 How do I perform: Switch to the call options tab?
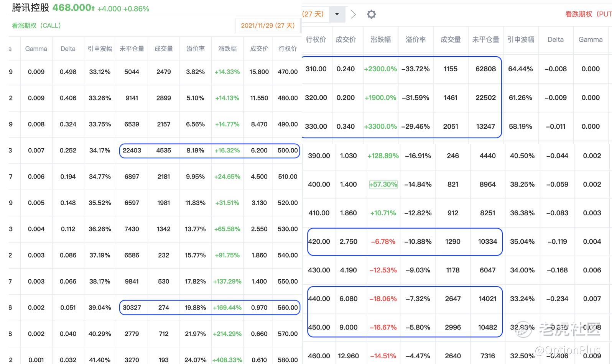[x=36, y=26]
